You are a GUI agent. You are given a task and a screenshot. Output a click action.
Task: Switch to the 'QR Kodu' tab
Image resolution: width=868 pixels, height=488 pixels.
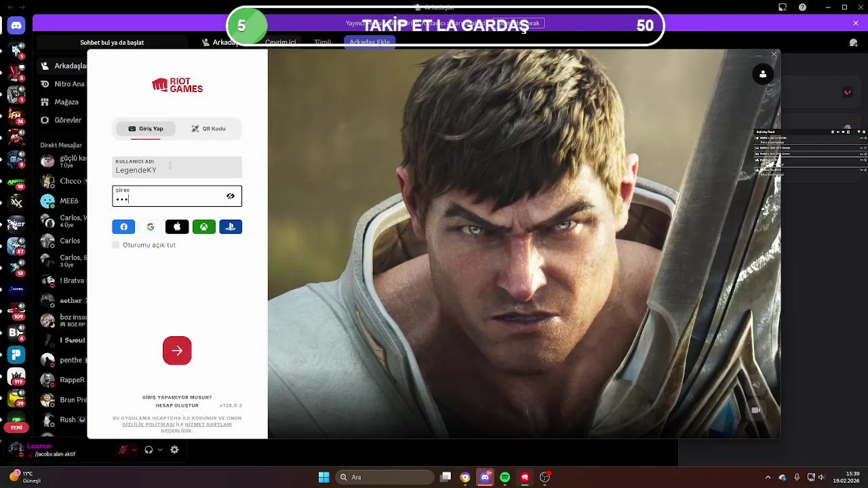click(209, 129)
